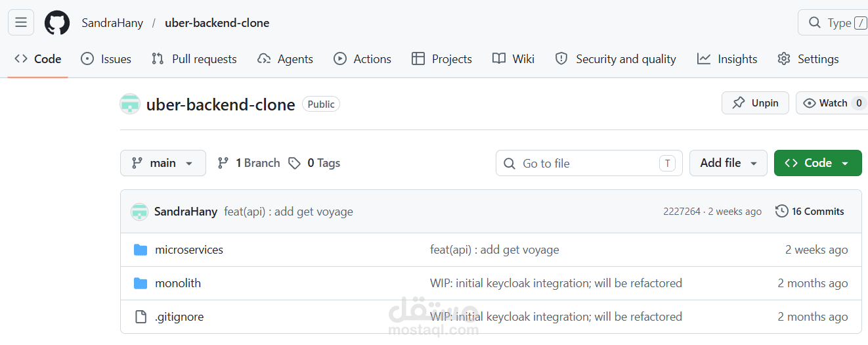Click the Watch button
This screenshot has height=345, width=868.
(832, 103)
